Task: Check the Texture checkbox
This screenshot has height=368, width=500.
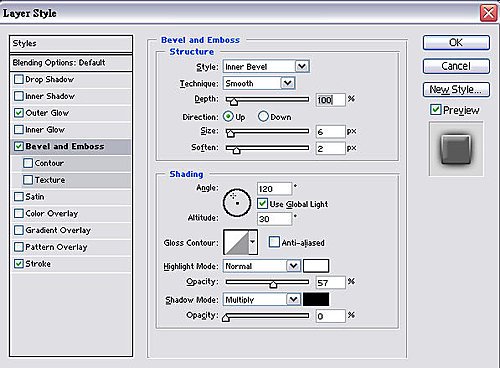Action: click(28, 180)
